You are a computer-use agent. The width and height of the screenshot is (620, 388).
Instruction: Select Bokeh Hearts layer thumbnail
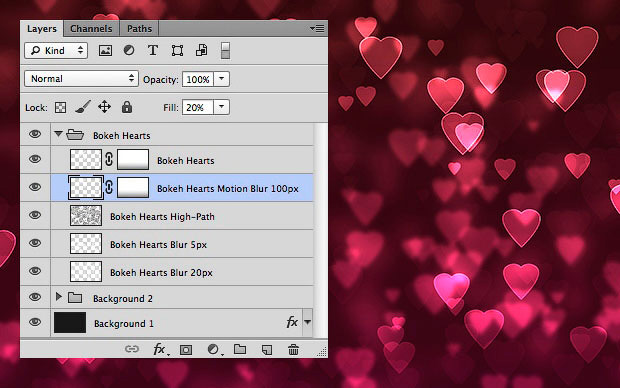[86, 159]
